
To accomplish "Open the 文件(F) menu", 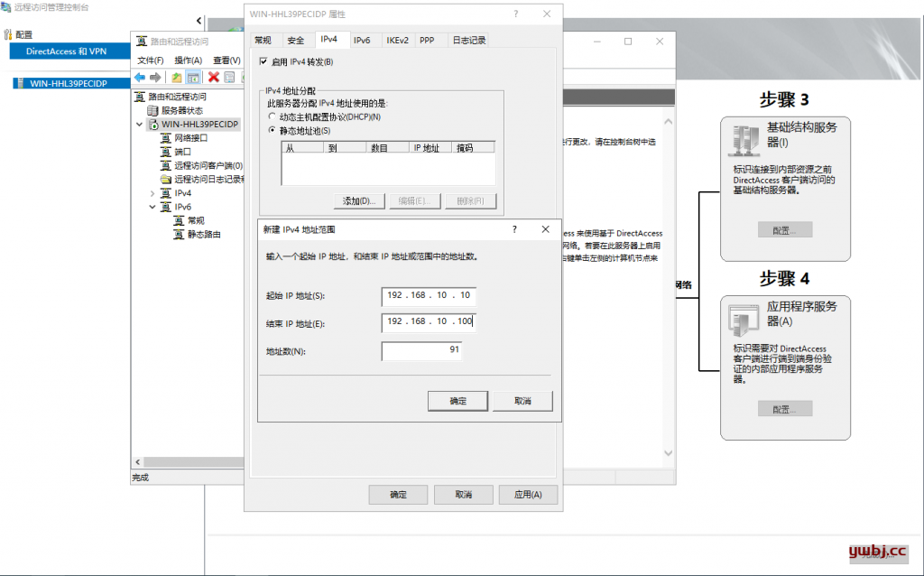I will click(151, 60).
